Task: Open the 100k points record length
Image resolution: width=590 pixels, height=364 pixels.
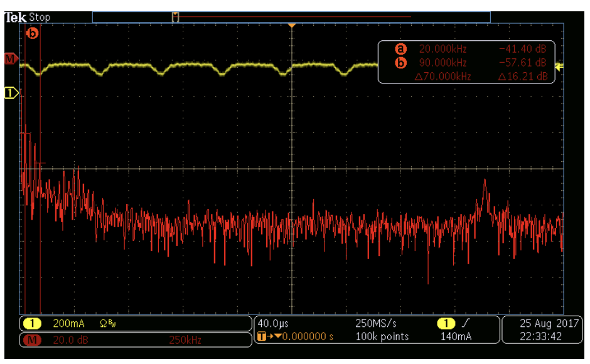Action: pyautogui.click(x=381, y=337)
